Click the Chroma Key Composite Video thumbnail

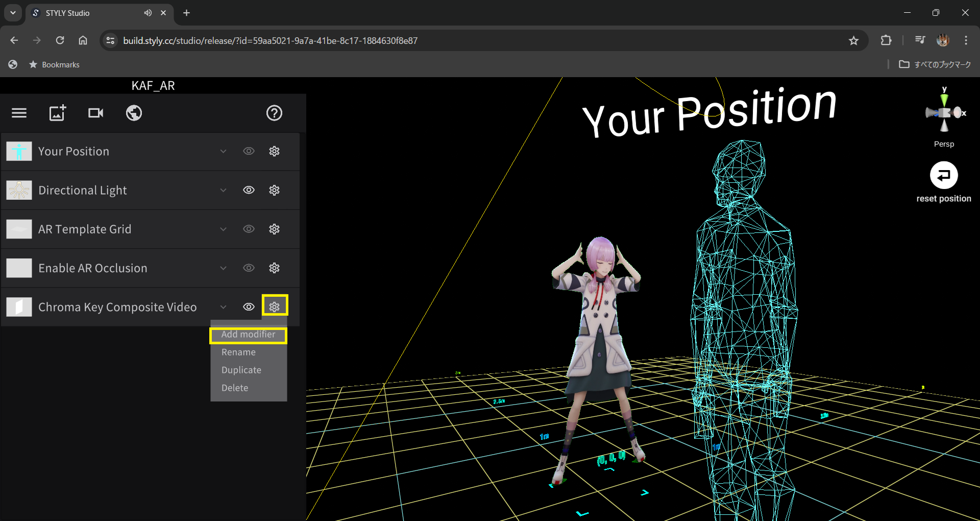[x=19, y=306]
